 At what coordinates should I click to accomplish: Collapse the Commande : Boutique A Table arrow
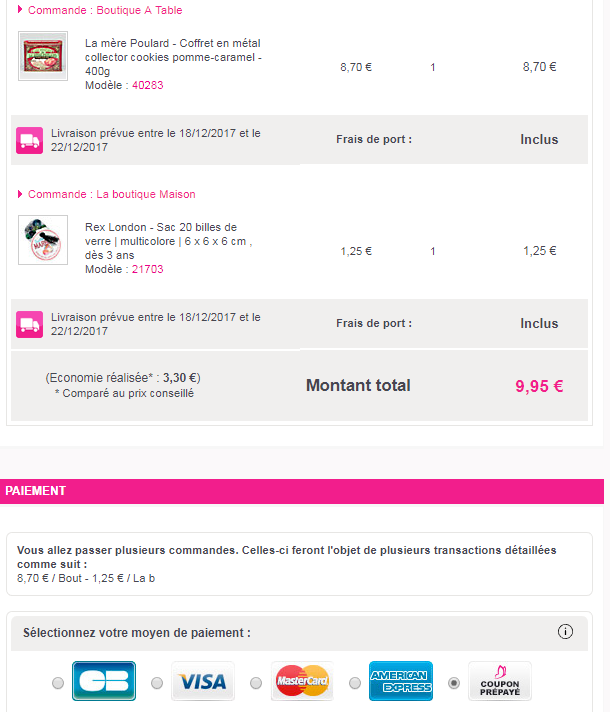20,10
